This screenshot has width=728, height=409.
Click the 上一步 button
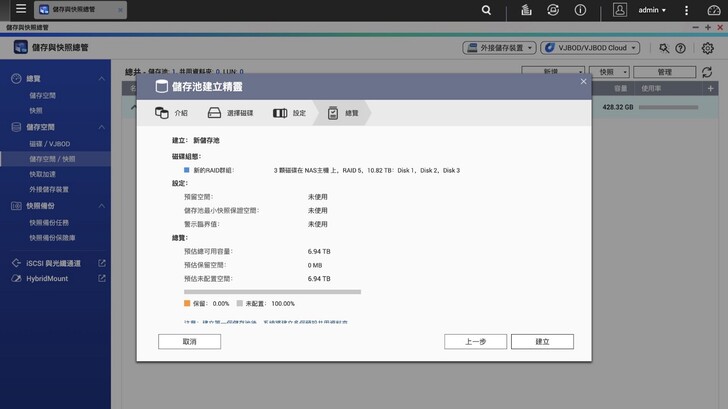475,341
